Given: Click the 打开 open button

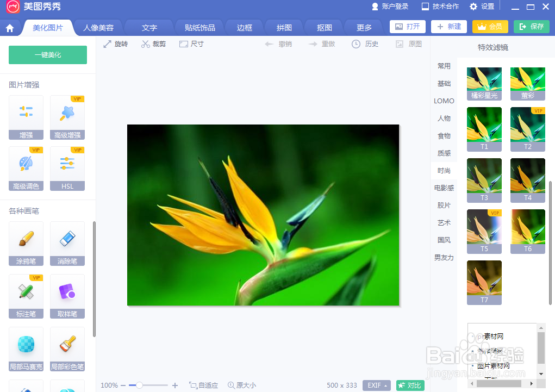Looking at the screenshot, I should (x=407, y=27).
